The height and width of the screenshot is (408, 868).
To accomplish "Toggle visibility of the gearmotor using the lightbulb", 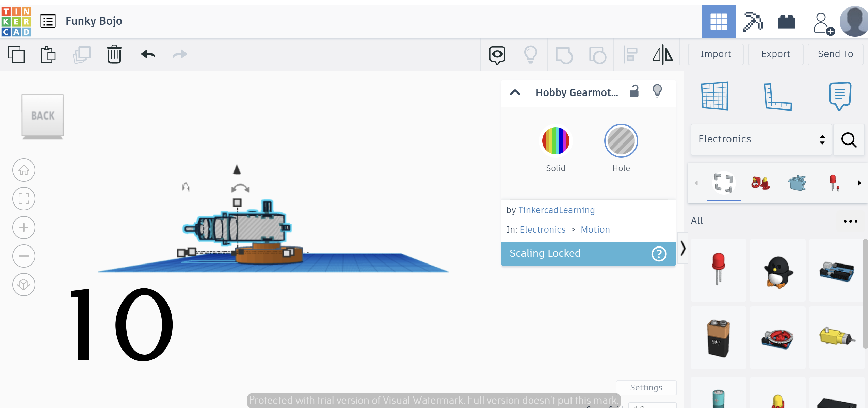I will (x=658, y=91).
